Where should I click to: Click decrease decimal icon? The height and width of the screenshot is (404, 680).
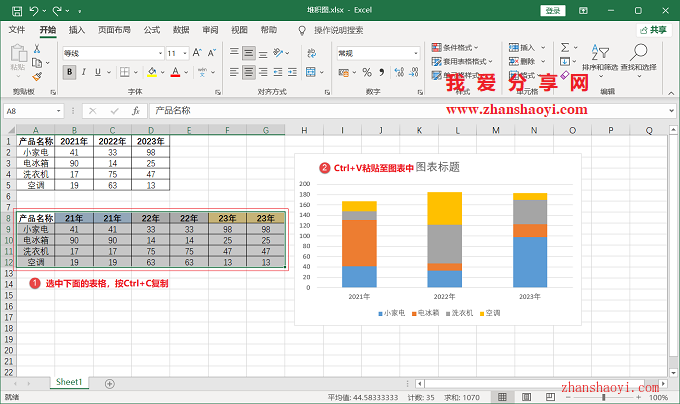[414, 72]
